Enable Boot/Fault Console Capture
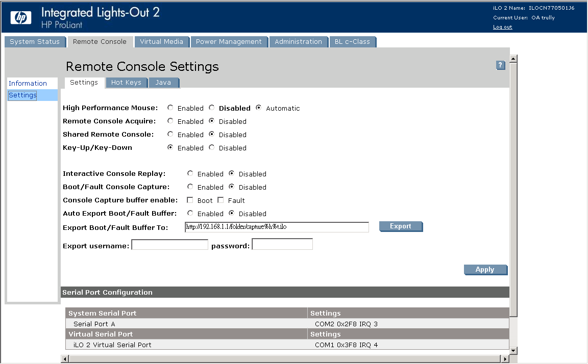 pyautogui.click(x=190, y=187)
